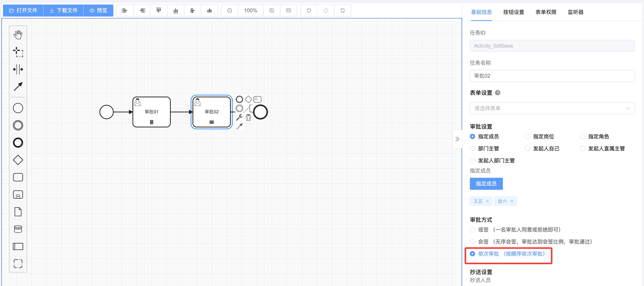644x286 pixels.
Task: Select 或签 approval method
Action: point(472,230)
